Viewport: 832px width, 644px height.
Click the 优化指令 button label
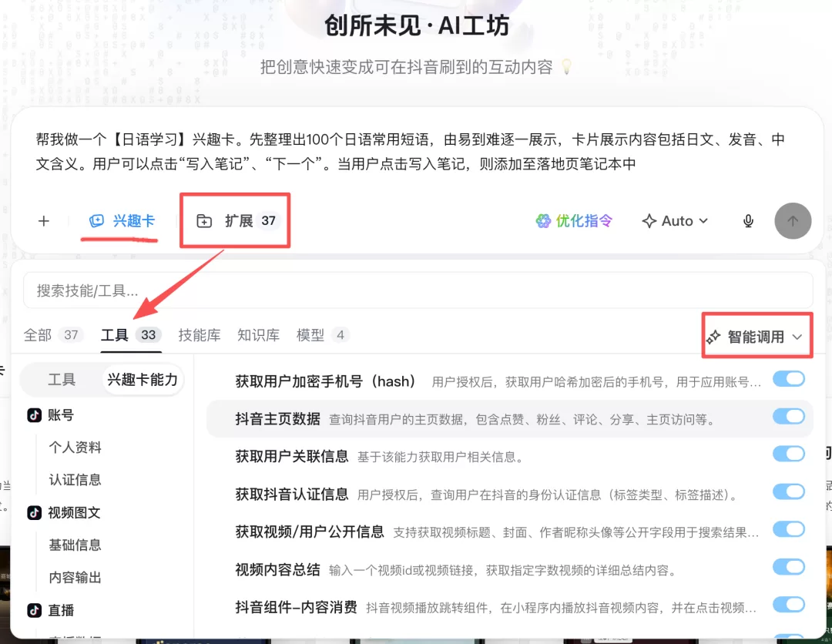pos(584,220)
